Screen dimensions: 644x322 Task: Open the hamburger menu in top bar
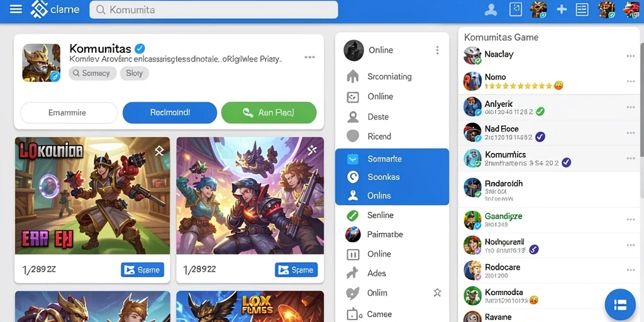[16, 9]
